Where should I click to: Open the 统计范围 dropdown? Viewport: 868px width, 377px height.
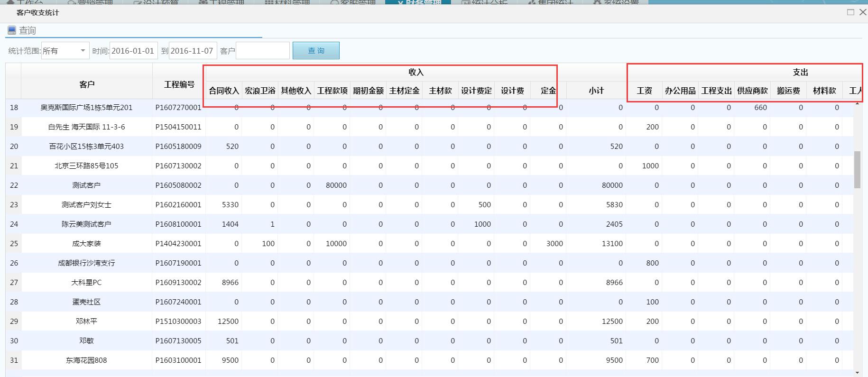point(83,51)
